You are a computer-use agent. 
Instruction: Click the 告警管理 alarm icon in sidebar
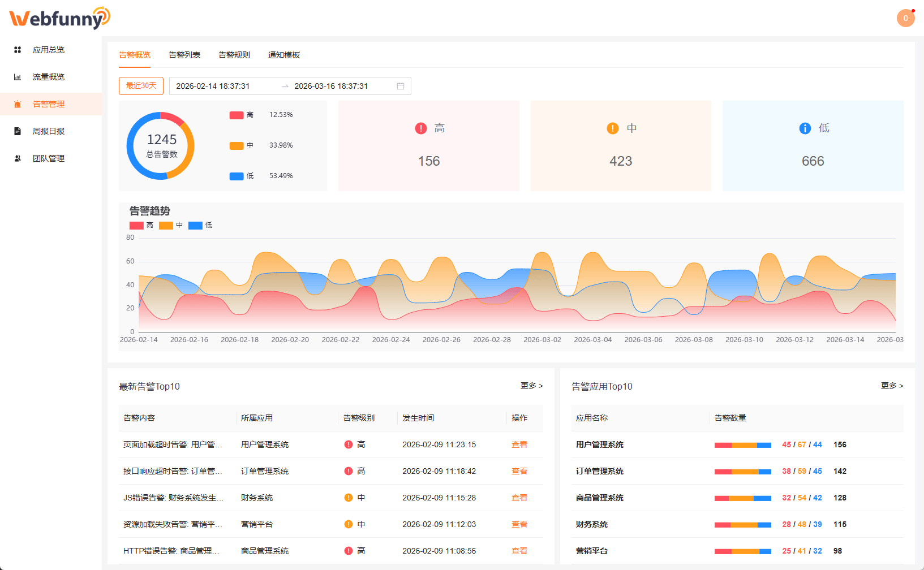click(x=18, y=104)
